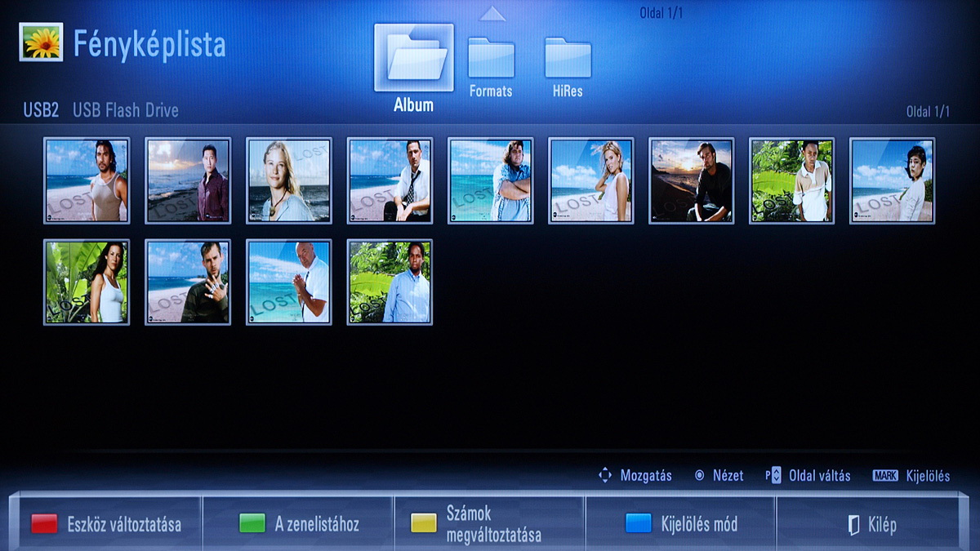Open photo of blonde woman in white tank top
This screenshot has width=980, height=551.
pyautogui.click(x=591, y=180)
